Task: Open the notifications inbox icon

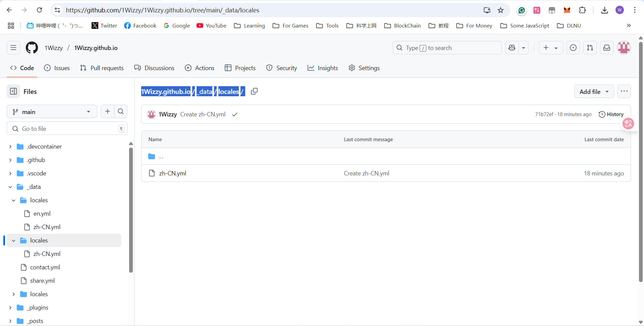Action: pos(607,48)
